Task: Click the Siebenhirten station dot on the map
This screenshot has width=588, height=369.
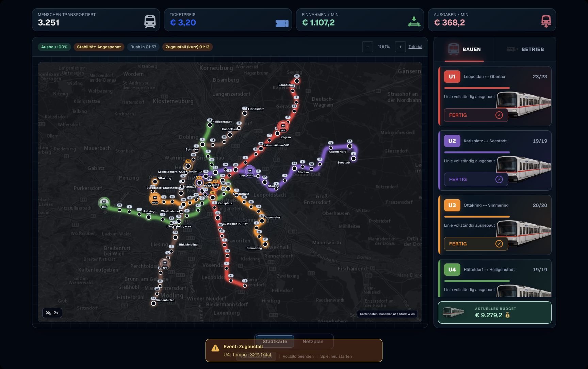Action: click(x=153, y=303)
